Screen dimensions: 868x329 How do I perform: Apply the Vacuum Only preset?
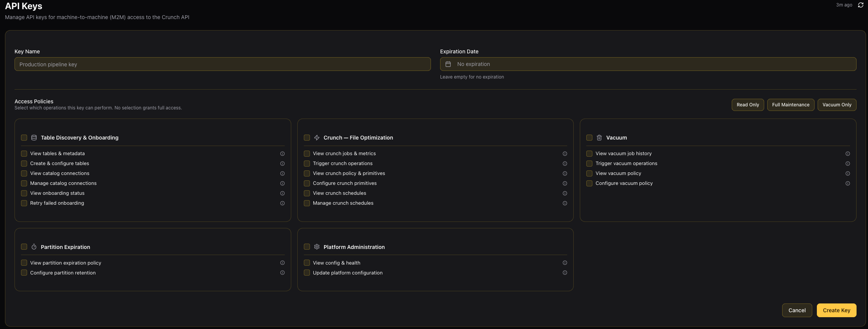[x=837, y=105]
